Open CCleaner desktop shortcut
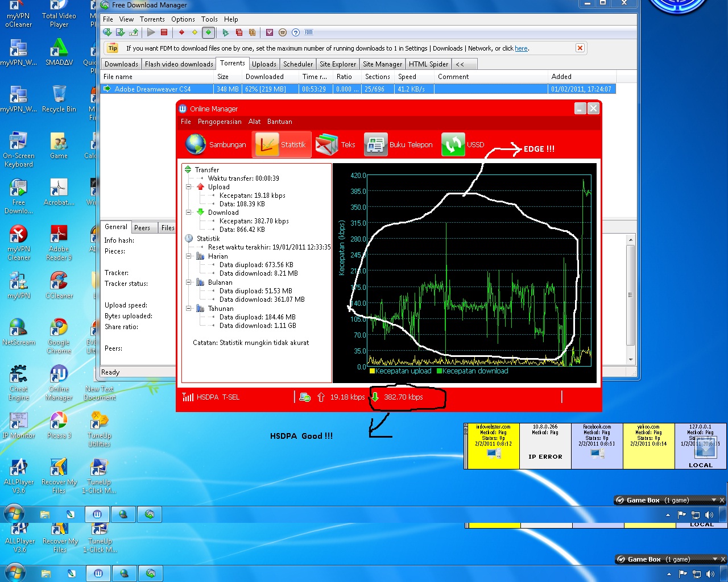 point(59,285)
